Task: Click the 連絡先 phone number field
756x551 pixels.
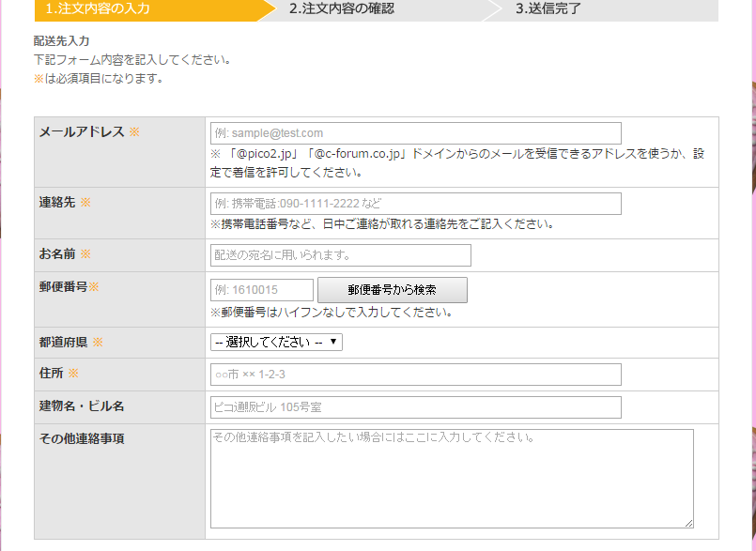Action: click(x=415, y=204)
